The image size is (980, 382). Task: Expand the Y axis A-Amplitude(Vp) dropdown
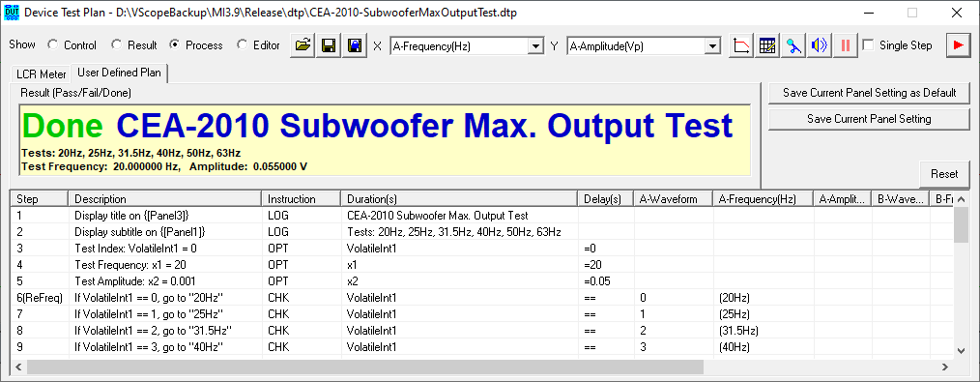(712, 46)
